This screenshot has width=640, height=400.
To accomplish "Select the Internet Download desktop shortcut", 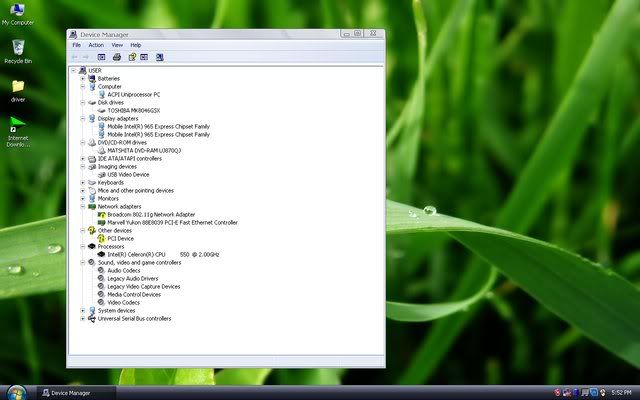I will [18, 131].
